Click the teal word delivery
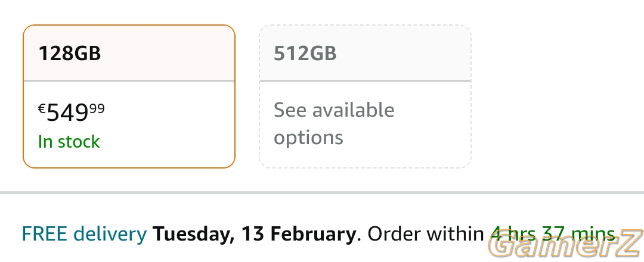The height and width of the screenshot is (262, 644). point(110,234)
